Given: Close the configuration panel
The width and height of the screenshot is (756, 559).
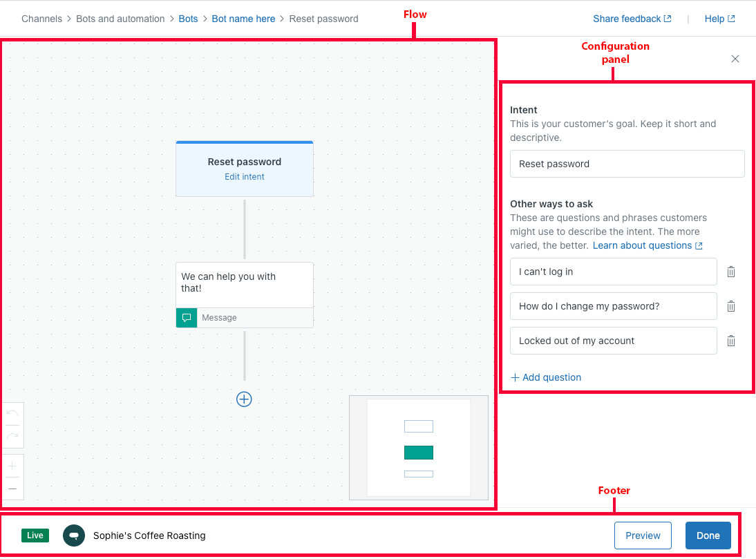Looking at the screenshot, I should (735, 59).
